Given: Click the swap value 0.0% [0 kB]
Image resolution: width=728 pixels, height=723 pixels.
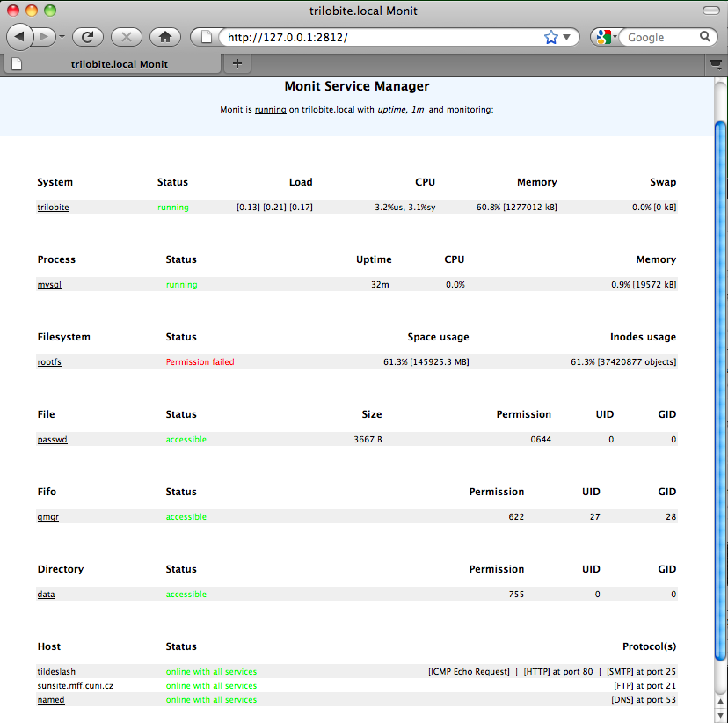Looking at the screenshot, I should (x=654, y=207).
